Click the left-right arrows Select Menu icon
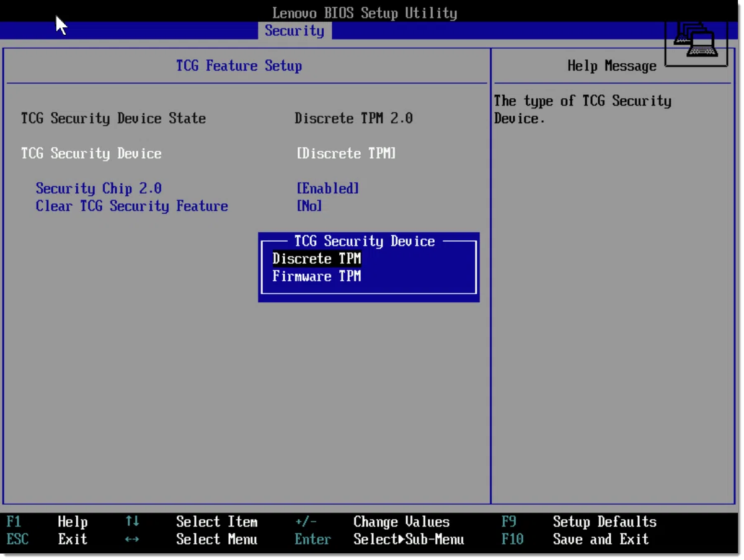This screenshot has height=560, width=744. [132, 540]
